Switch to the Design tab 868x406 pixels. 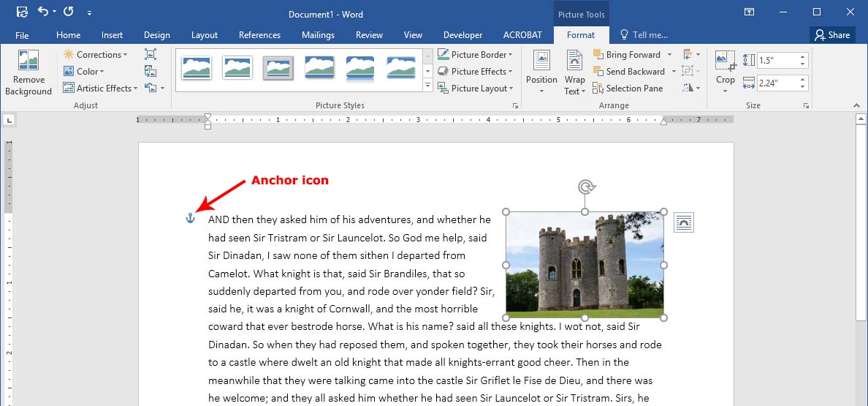156,35
